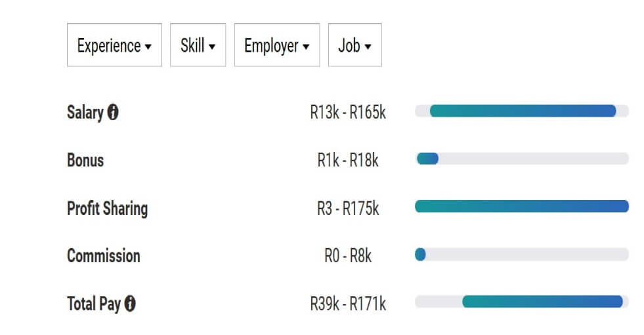Click the arrow on the Job button
This screenshot has width=644, height=335.
click(368, 47)
